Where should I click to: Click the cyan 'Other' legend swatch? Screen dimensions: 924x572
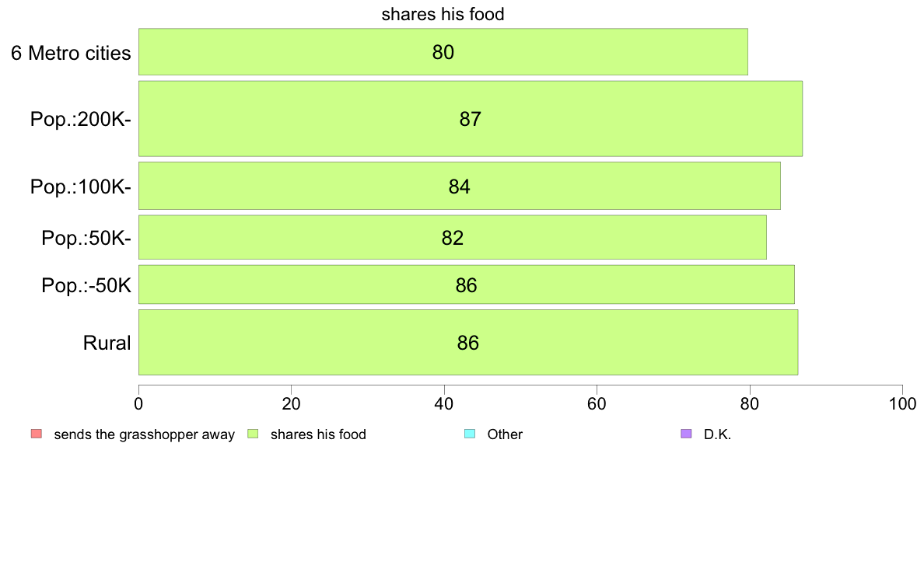coord(470,434)
